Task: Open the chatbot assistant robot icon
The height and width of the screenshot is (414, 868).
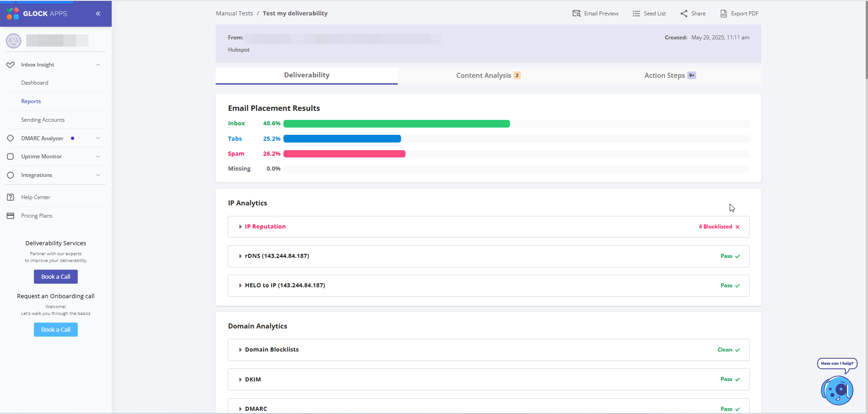Action: (x=837, y=390)
